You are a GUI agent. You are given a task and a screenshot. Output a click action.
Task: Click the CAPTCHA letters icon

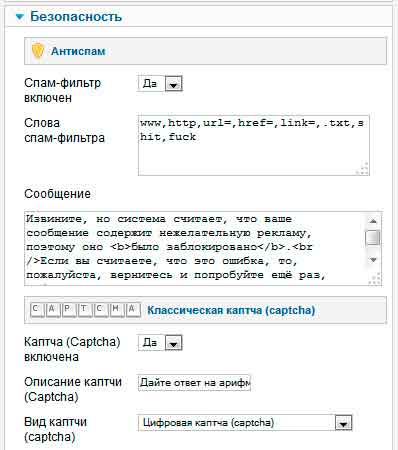click(85, 310)
